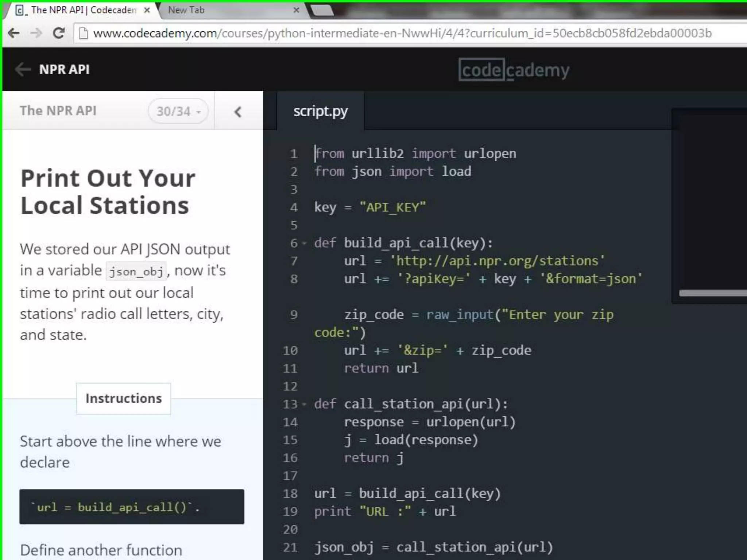Click 'from json import load' on line 2
The width and height of the screenshot is (747, 560).
point(393,171)
